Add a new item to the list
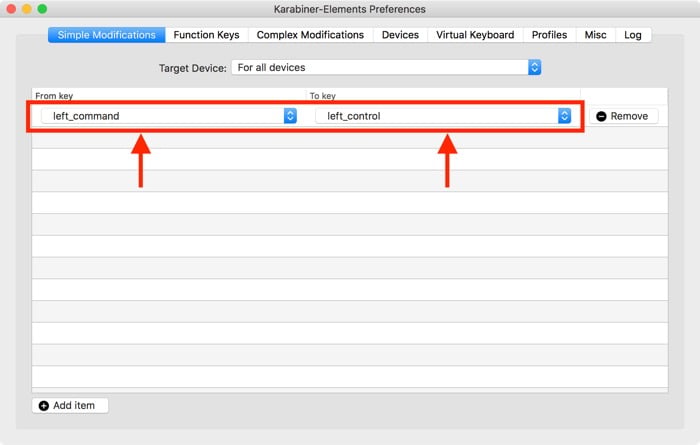Screen dimensions: 700x445 tap(70, 406)
